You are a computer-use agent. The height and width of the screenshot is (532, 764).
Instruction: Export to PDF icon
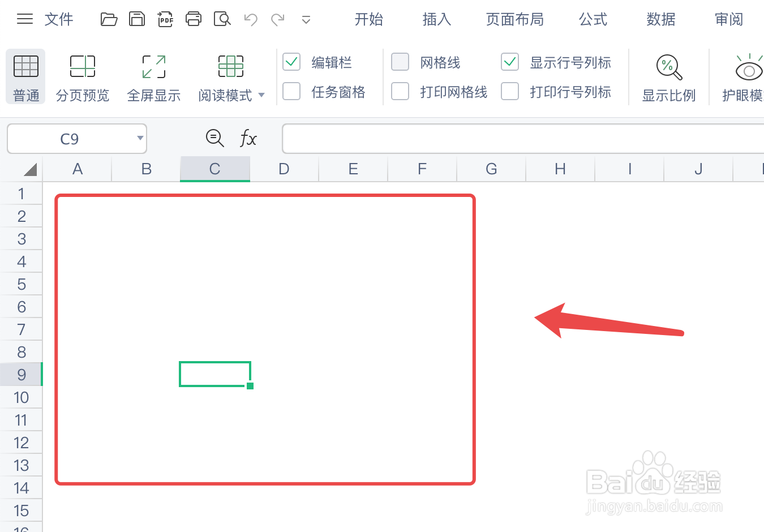pyautogui.click(x=165, y=19)
